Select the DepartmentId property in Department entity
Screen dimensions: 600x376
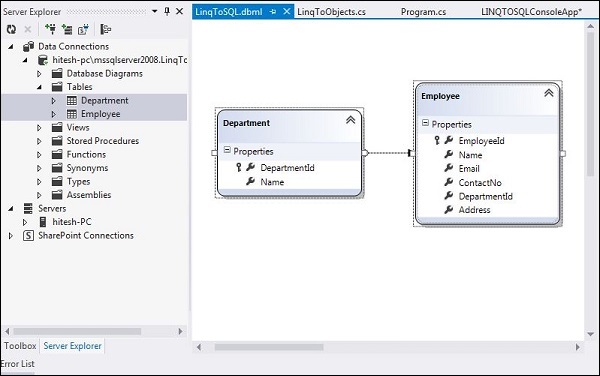(287, 168)
